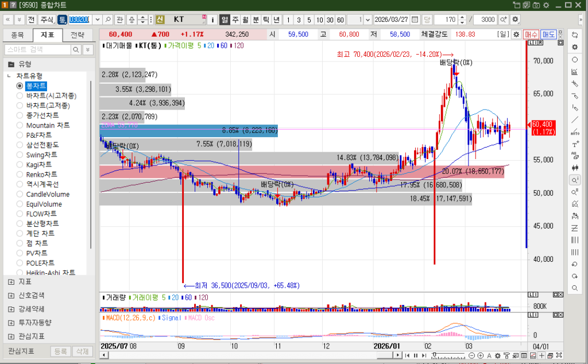Select the trend line drawing tool
The height and width of the screenshot is (364, 588).
click(575, 119)
